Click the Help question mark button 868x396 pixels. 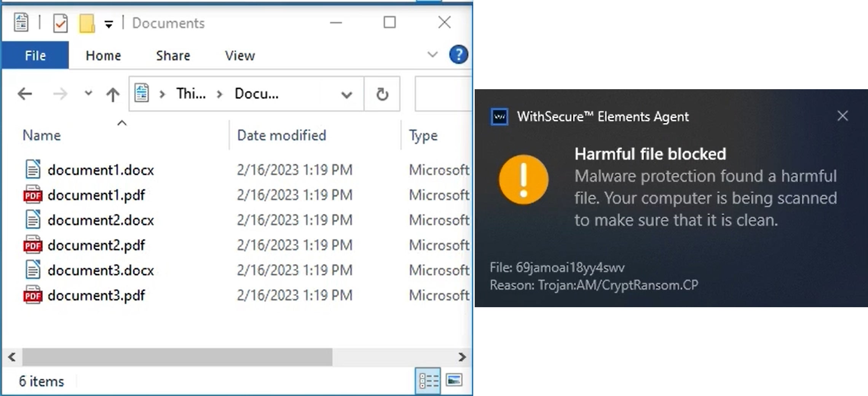pos(458,54)
